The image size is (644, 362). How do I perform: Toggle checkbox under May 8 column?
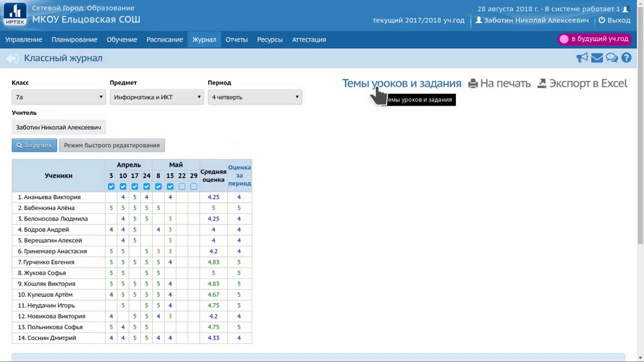[x=158, y=187]
